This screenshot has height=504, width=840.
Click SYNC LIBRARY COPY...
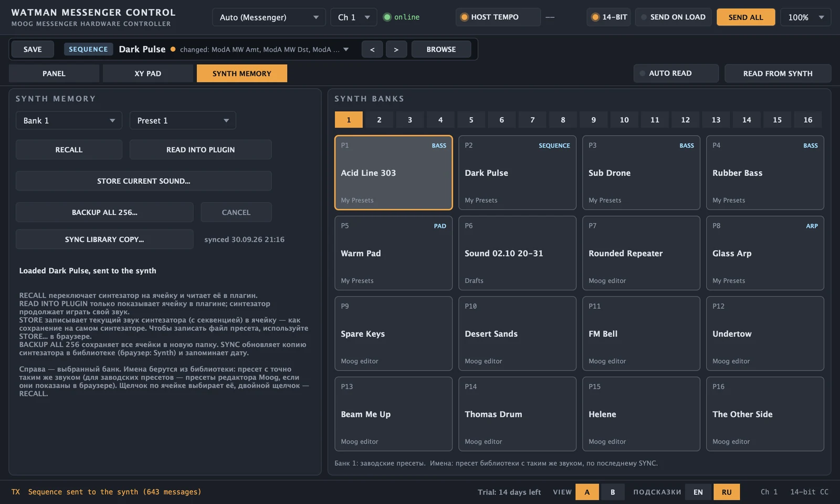[x=104, y=239]
